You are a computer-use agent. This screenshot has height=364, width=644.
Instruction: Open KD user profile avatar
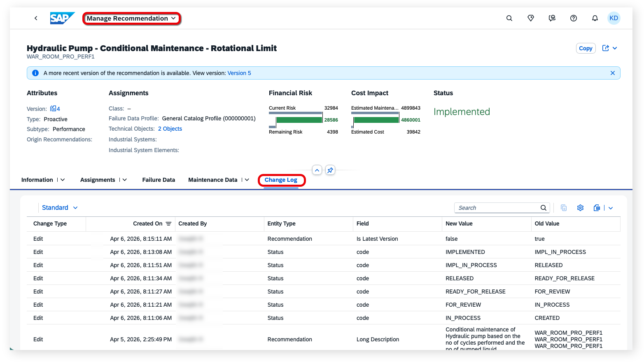point(614,18)
